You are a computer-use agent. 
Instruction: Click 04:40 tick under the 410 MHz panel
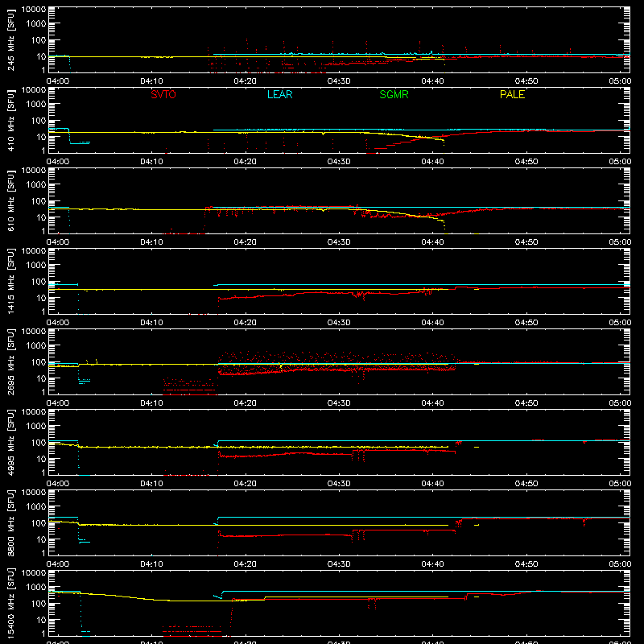pyautogui.click(x=432, y=162)
